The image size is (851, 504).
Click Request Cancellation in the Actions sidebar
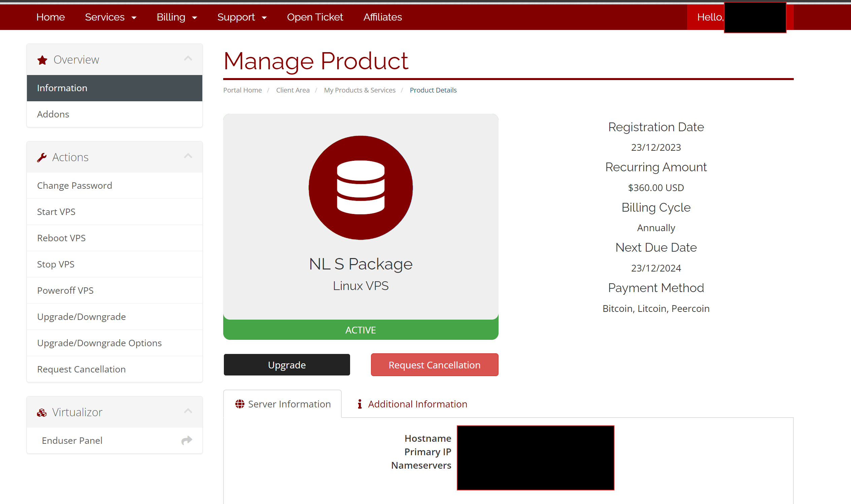pyautogui.click(x=114, y=369)
